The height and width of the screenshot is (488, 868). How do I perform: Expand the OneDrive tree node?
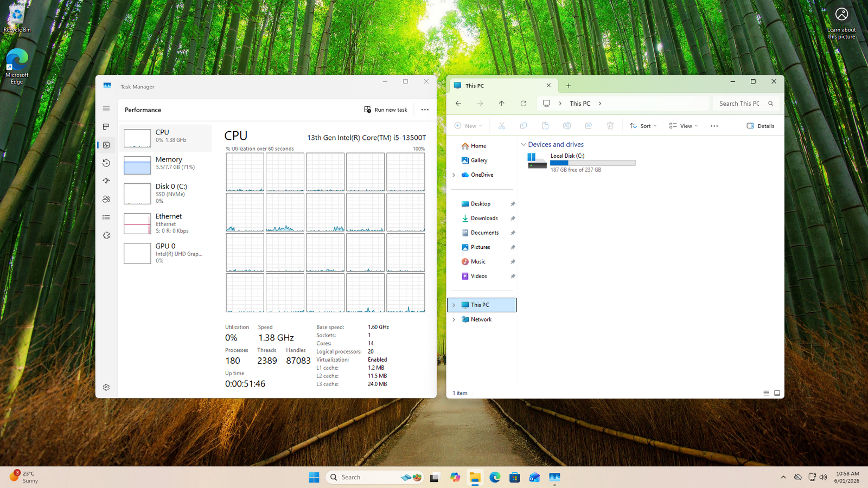point(454,175)
